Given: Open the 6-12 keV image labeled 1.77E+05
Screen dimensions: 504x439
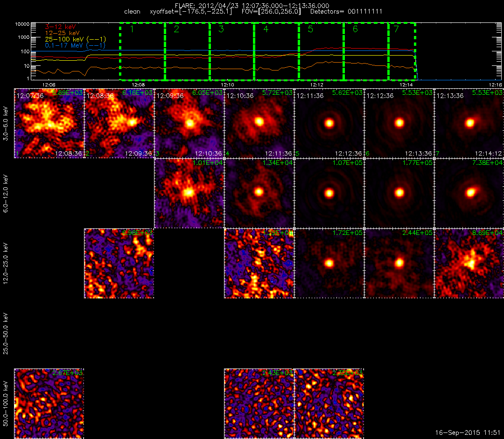Looking at the screenshot, I should click(x=399, y=193).
